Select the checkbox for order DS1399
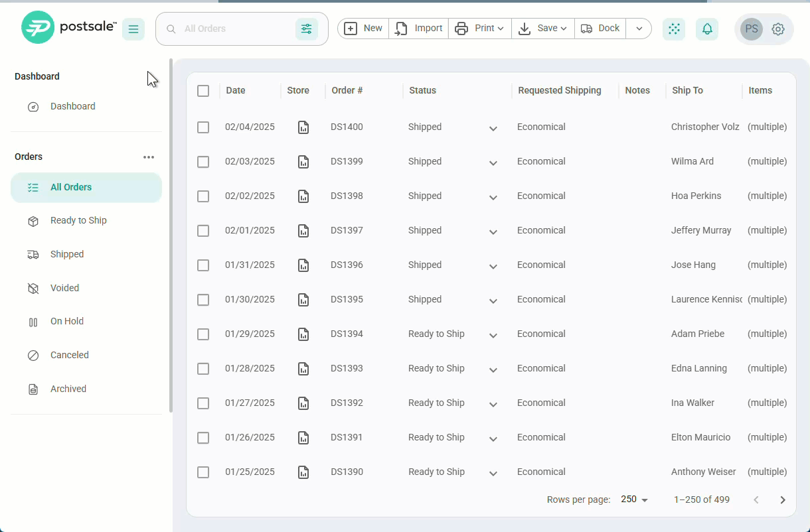 tap(203, 162)
